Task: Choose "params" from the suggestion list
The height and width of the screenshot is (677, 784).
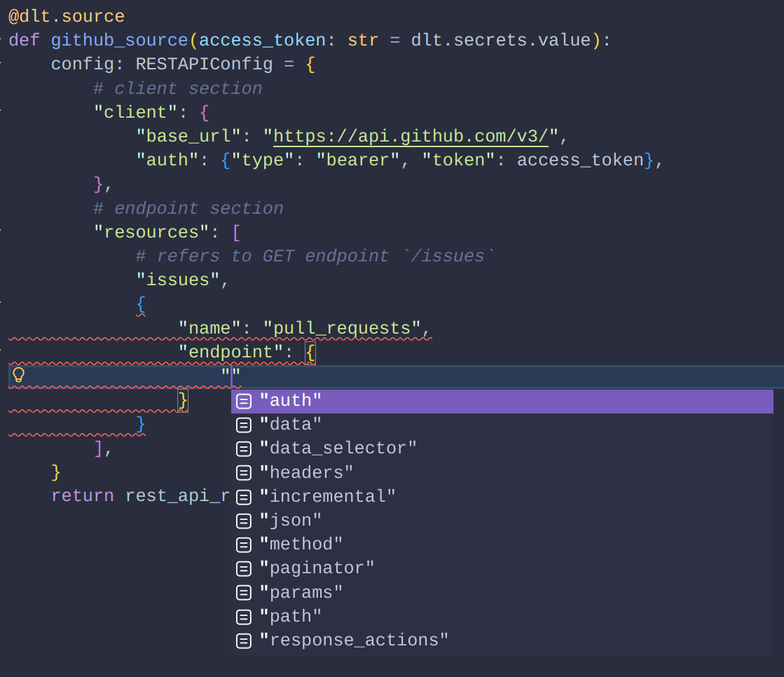Action: point(302,592)
